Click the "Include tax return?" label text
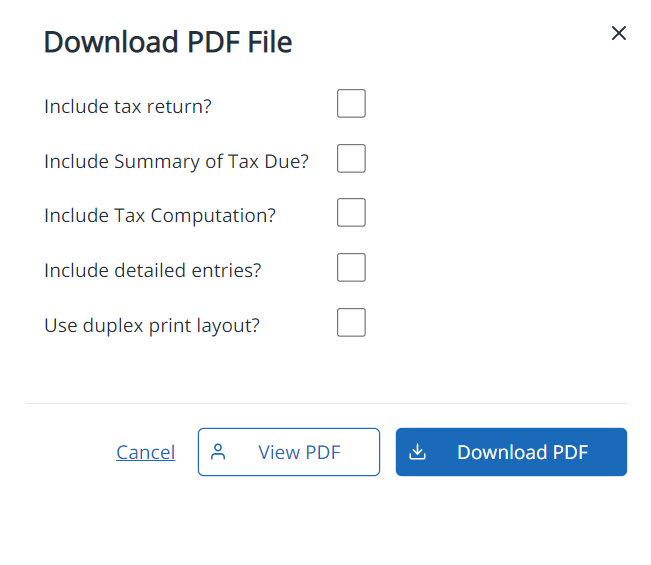 pyautogui.click(x=128, y=106)
